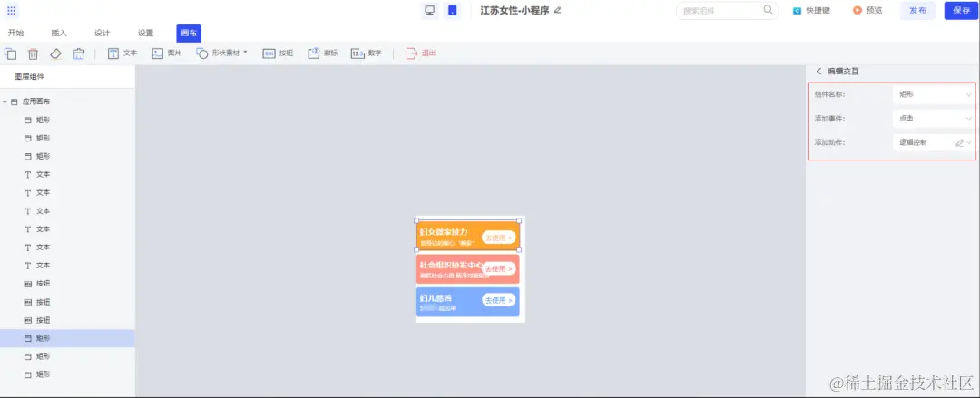Open the 组件名称 dropdown showing 矩形
The image size is (980, 398).
pyautogui.click(x=935, y=94)
